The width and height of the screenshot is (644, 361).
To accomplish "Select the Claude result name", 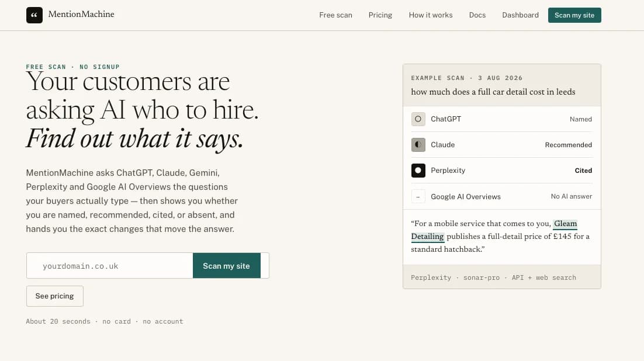I will pyautogui.click(x=443, y=144).
